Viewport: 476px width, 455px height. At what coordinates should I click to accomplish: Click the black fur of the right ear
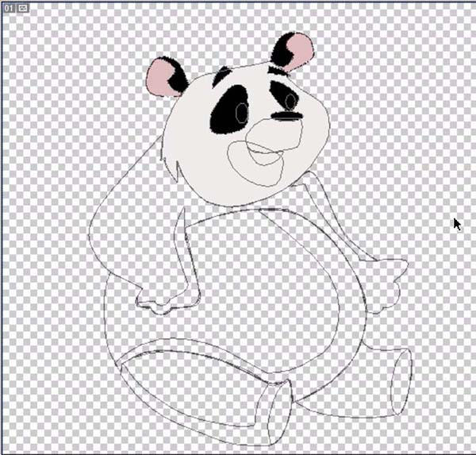click(282, 52)
